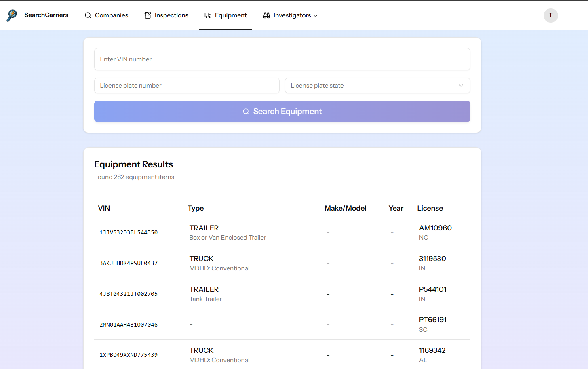Viewport: 588px width, 369px height.
Task: Click the truck icon next to Equipment
Action: (208, 15)
